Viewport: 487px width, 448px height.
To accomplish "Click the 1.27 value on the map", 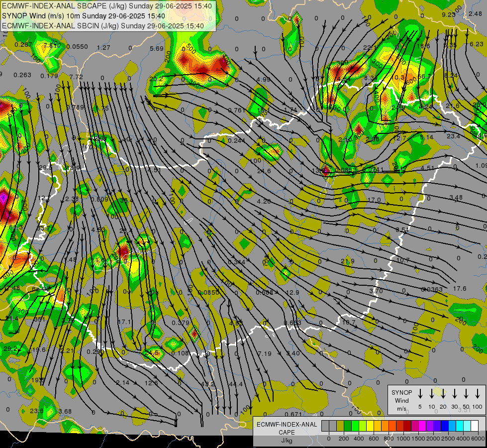I will 103,48.
